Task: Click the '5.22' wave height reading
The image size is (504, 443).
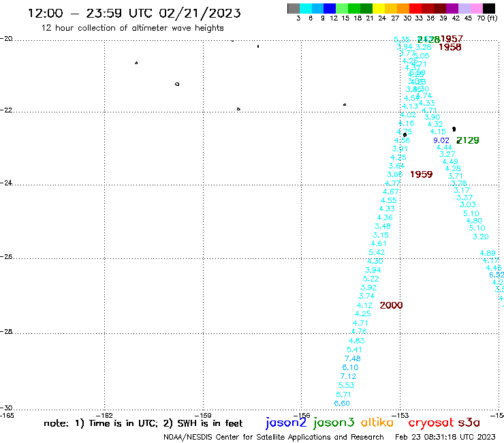Action: tap(371, 279)
